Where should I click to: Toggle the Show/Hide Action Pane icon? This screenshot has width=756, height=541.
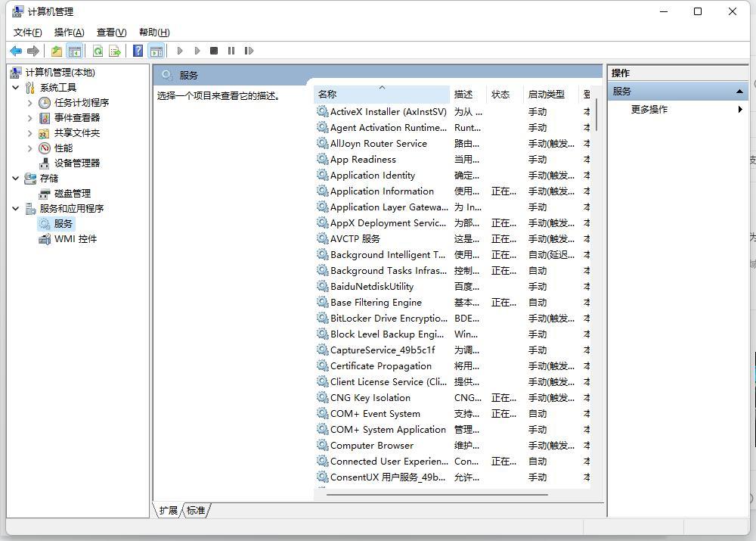point(156,51)
